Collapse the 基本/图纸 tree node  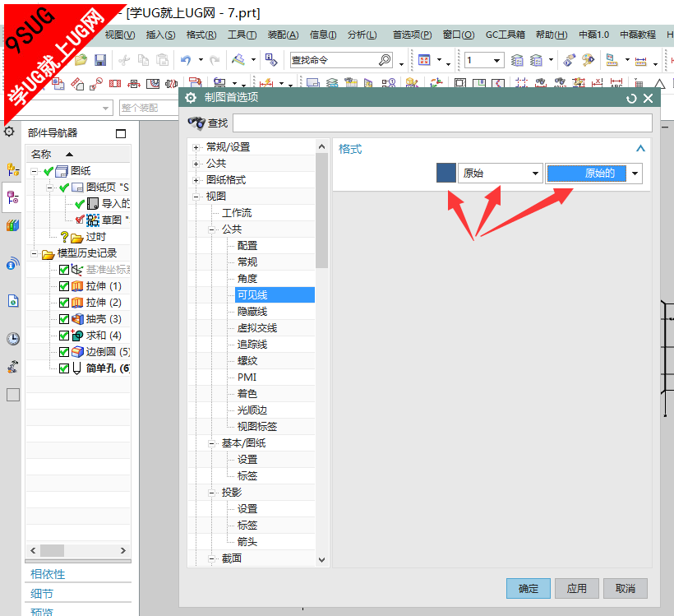pos(211,443)
